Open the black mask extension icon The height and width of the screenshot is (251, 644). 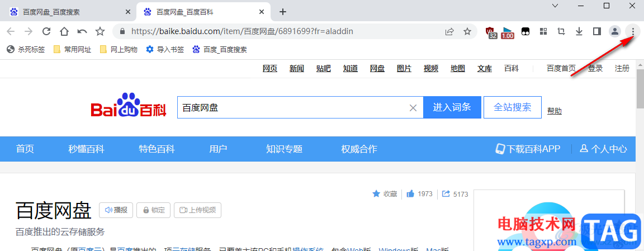[x=525, y=31]
